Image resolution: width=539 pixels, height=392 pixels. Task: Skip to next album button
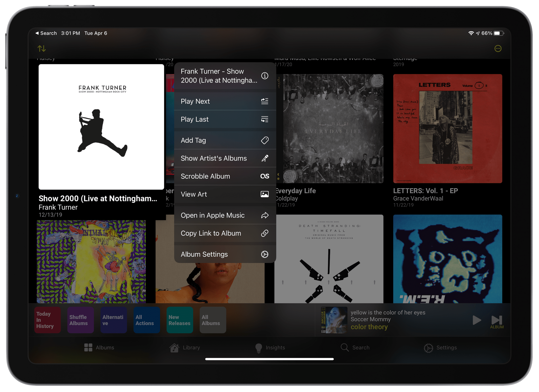click(x=497, y=320)
